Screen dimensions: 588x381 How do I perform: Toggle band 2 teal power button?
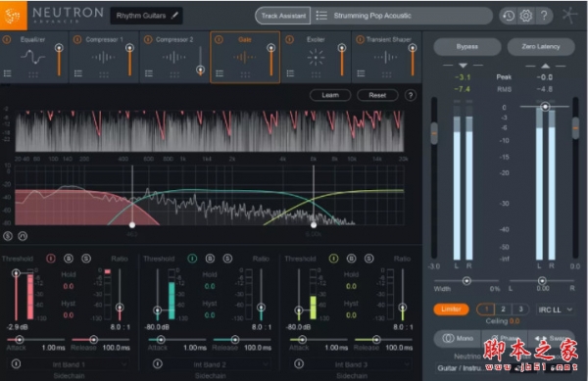coord(192,259)
